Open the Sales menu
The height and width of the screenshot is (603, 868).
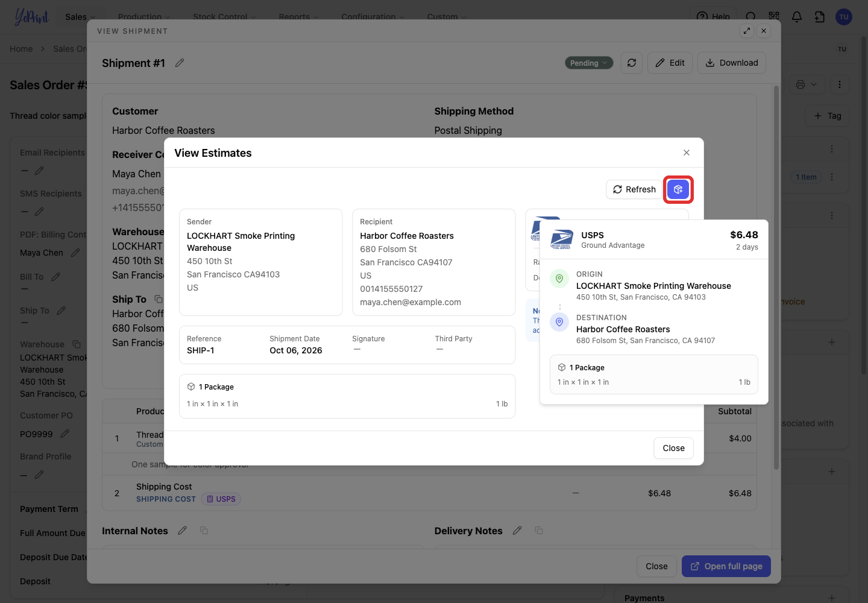point(81,17)
